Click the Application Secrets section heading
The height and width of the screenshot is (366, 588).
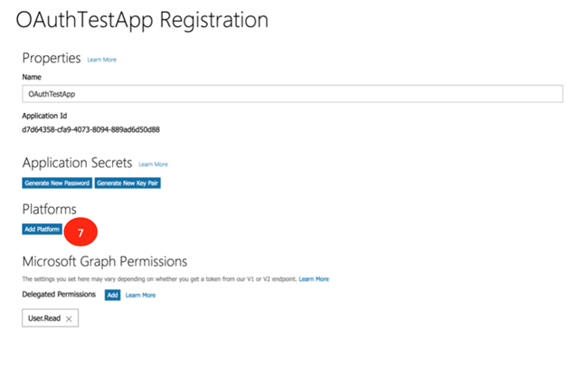coord(77,164)
